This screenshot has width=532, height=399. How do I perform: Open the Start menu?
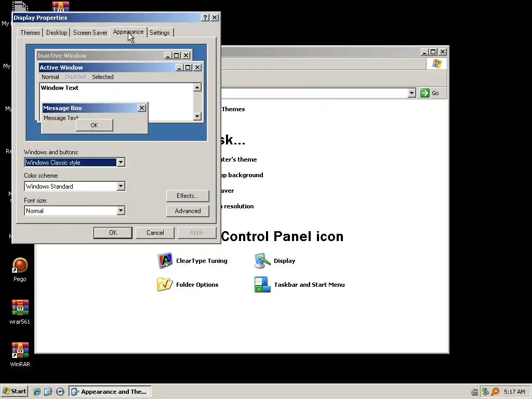(x=14, y=391)
